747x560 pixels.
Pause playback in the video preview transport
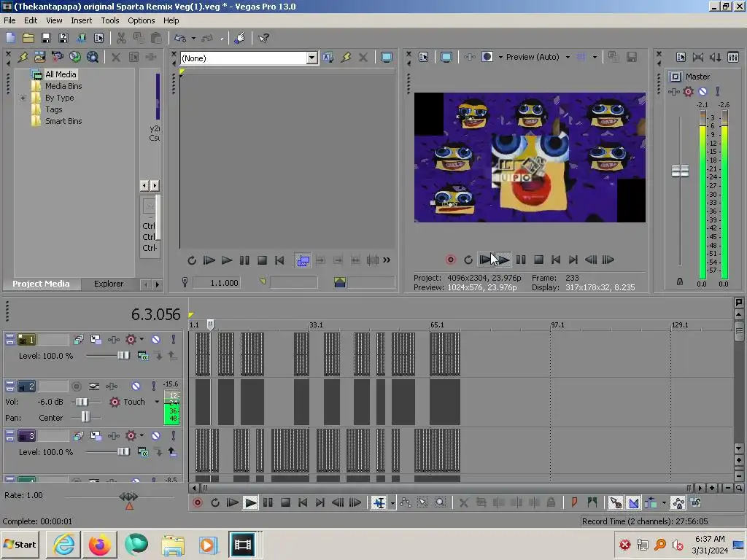pyautogui.click(x=521, y=260)
